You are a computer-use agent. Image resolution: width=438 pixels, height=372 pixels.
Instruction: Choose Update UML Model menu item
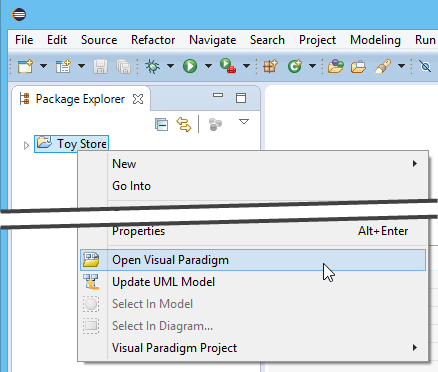pyautogui.click(x=253, y=282)
